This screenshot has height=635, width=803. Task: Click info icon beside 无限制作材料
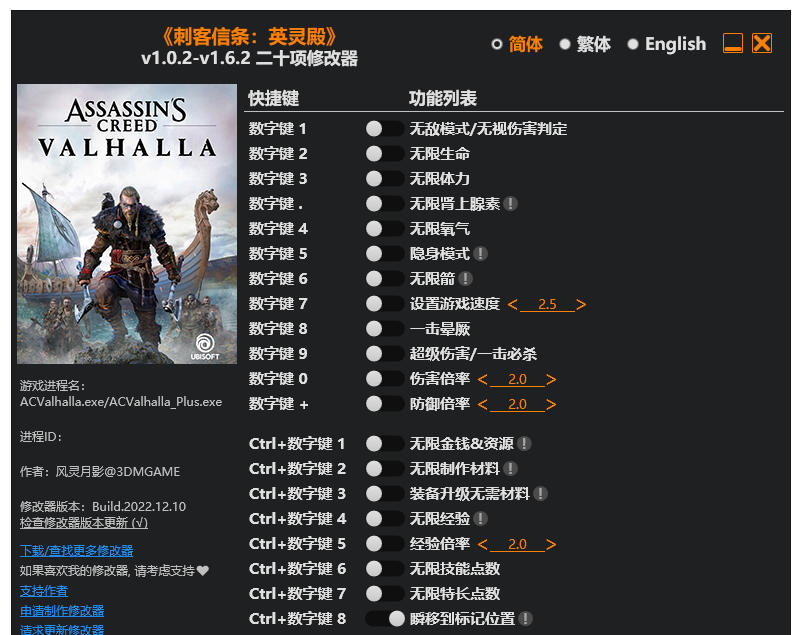pos(510,469)
